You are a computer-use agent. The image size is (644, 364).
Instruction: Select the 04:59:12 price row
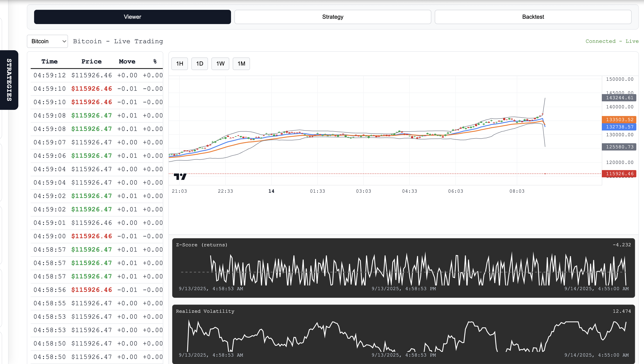[x=97, y=75]
